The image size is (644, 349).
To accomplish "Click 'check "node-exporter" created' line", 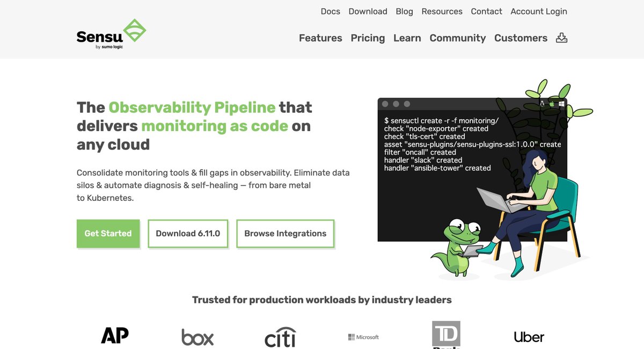I will (436, 129).
